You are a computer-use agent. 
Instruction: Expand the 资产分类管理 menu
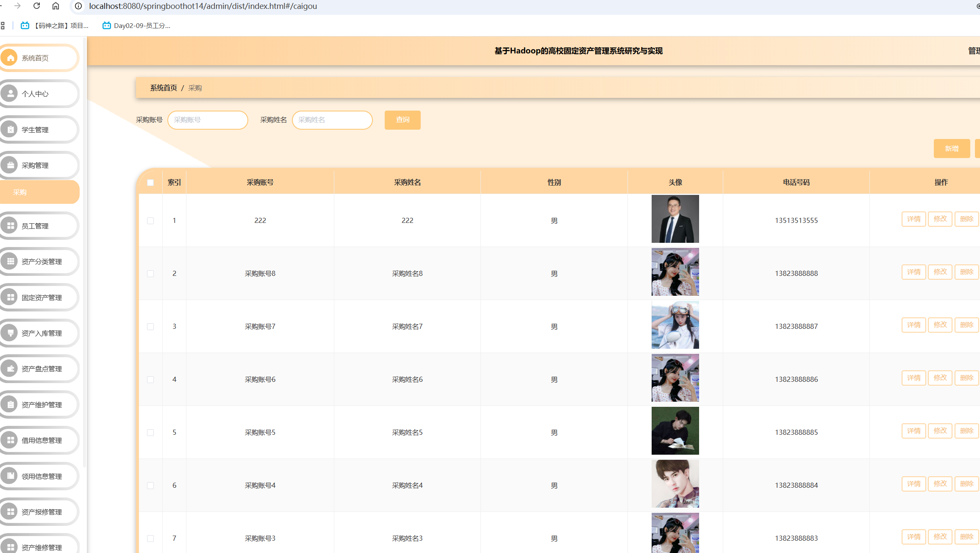coord(39,261)
